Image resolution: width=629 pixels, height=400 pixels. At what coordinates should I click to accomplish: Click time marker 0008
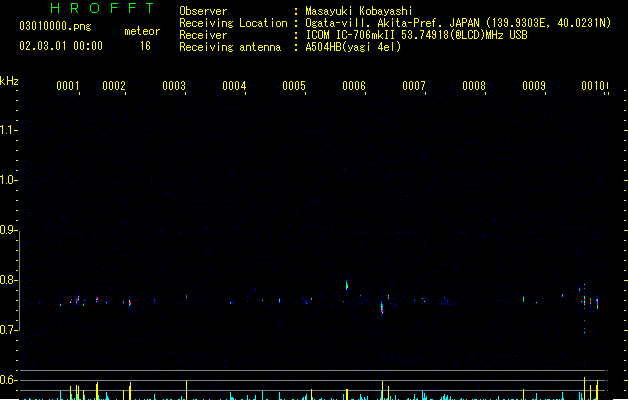pos(474,86)
